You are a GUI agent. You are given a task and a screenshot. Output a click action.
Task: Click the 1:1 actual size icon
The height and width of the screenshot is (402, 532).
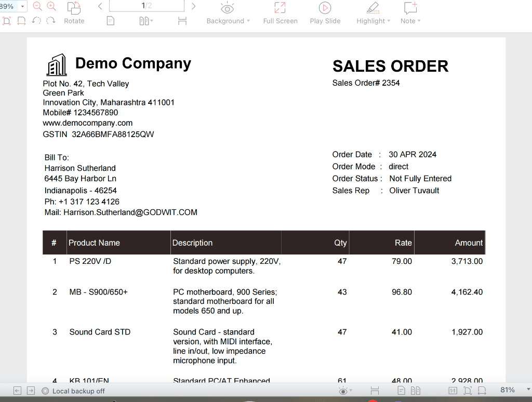coord(453,391)
